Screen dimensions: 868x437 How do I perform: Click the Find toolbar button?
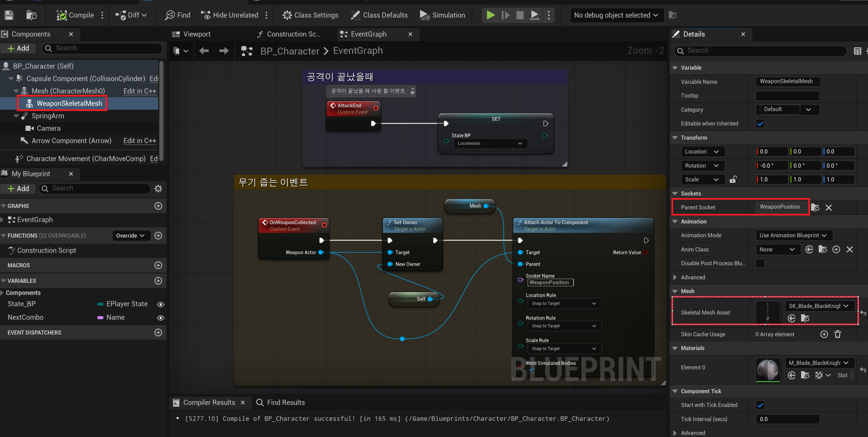[x=178, y=15]
